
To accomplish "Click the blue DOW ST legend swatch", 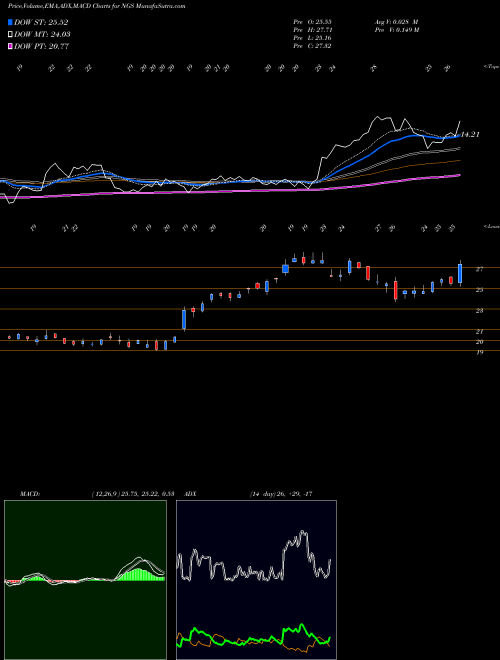I will click(x=10, y=22).
